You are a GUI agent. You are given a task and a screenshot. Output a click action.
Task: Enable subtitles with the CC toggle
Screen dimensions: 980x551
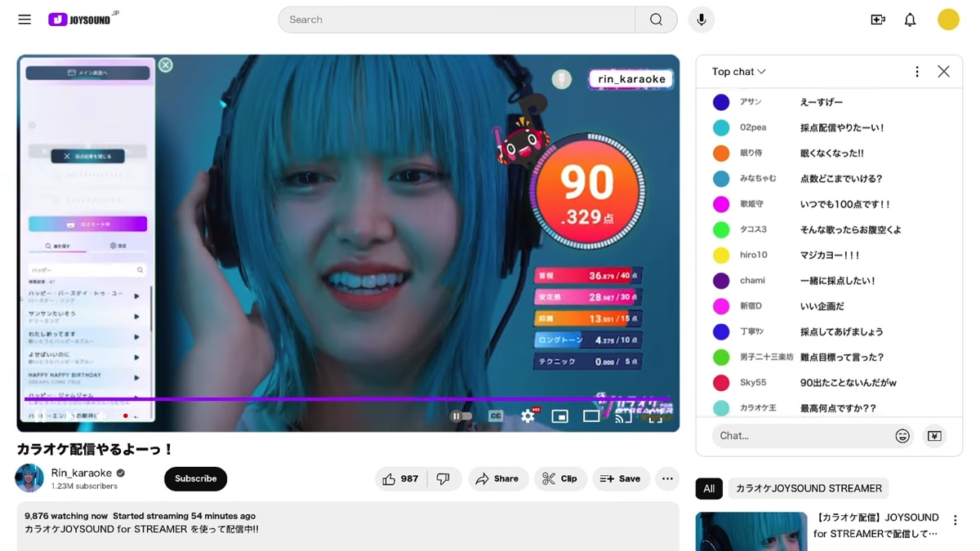click(x=495, y=415)
